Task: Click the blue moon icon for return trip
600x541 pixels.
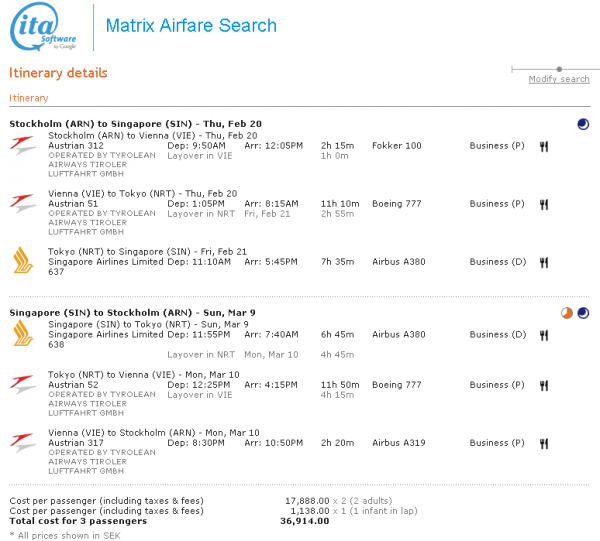Action: (x=583, y=313)
